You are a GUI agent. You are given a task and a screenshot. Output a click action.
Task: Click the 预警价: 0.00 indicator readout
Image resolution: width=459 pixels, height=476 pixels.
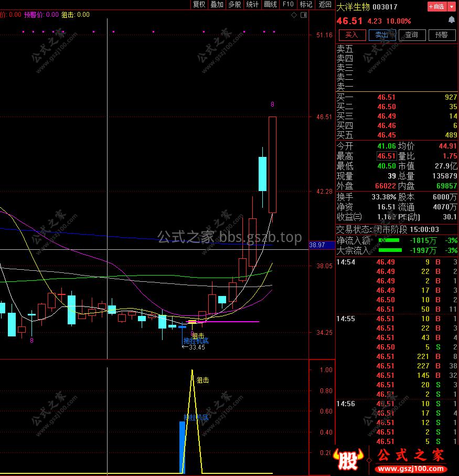tap(41, 15)
